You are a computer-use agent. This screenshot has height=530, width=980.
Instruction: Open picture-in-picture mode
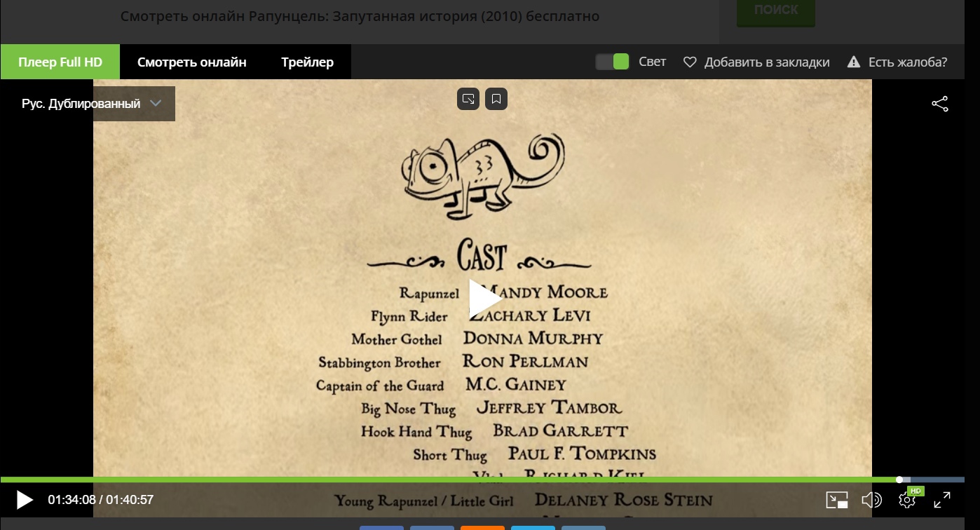837,500
